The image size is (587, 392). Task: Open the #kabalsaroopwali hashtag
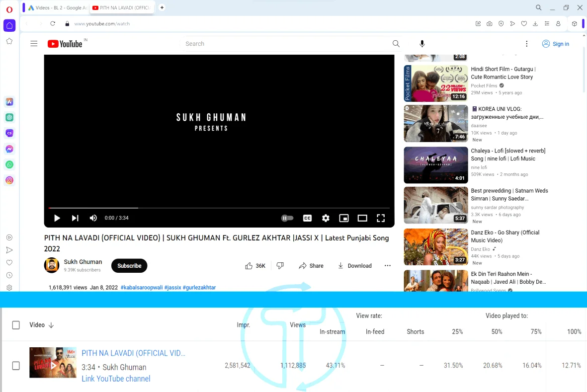[142, 288]
